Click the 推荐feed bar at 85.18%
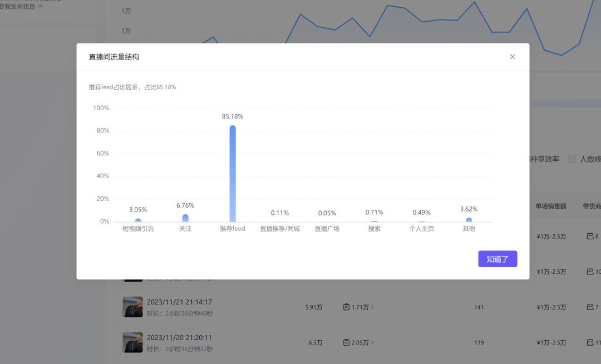This screenshot has width=601, height=364. pos(233,174)
